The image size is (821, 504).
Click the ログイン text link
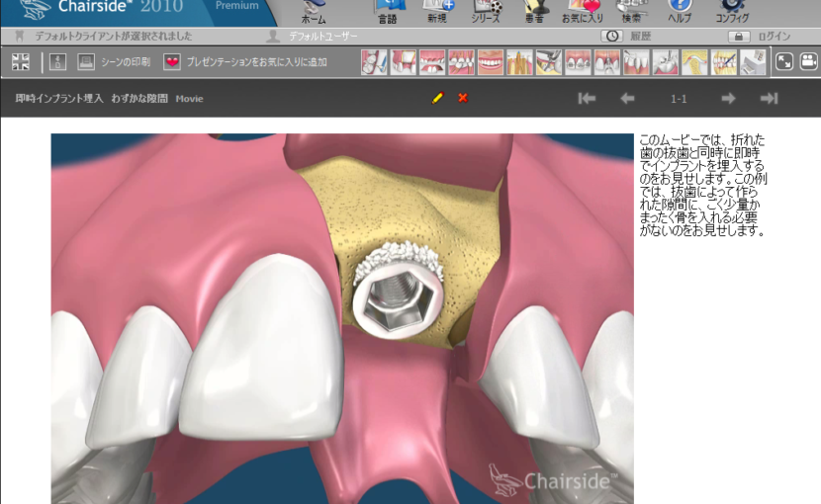tap(774, 37)
